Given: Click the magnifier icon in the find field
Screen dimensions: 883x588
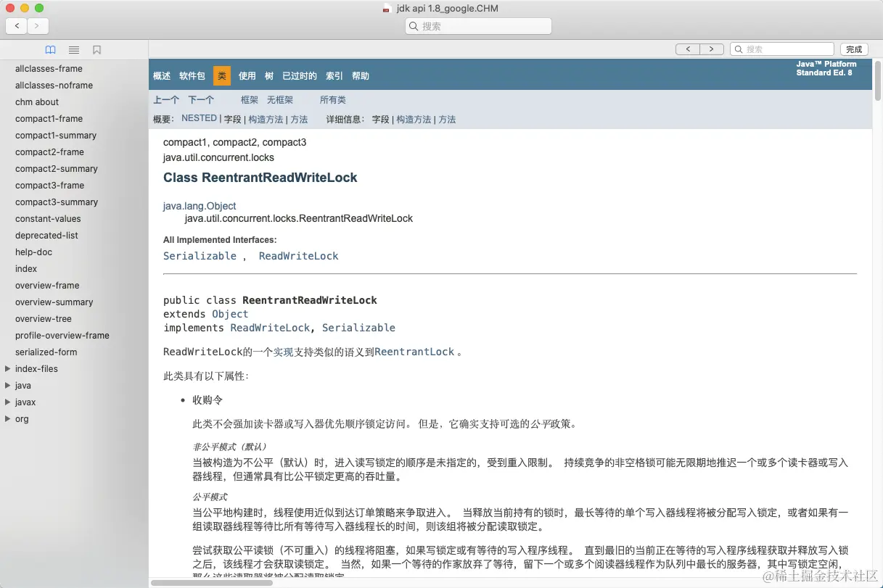Looking at the screenshot, I should point(739,49).
